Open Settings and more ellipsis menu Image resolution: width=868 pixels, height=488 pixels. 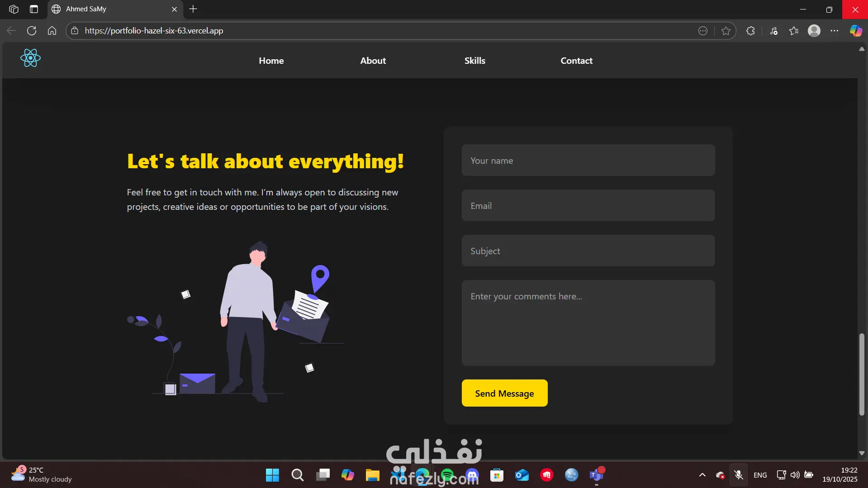pyautogui.click(x=835, y=31)
